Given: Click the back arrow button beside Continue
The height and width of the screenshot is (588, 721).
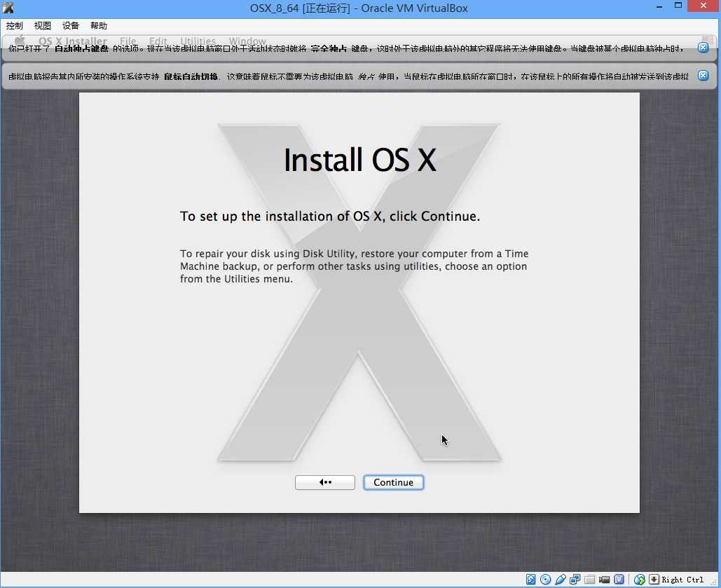Looking at the screenshot, I should [x=324, y=482].
